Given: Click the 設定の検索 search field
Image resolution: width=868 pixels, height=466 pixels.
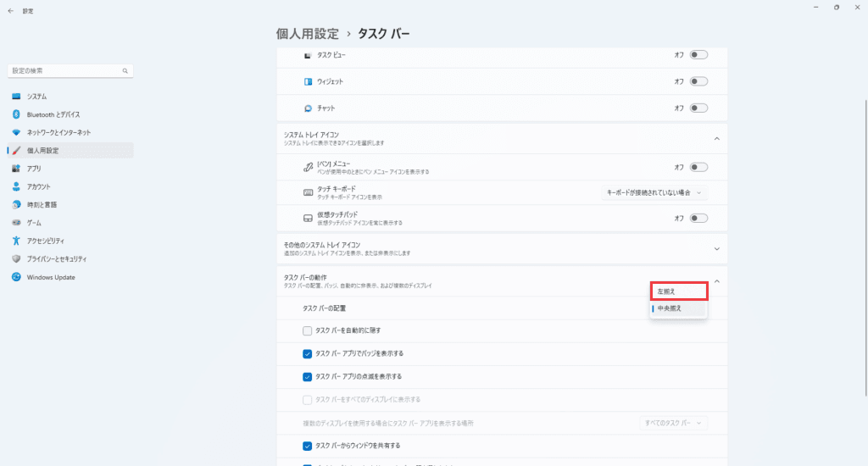Looking at the screenshot, I should tap(68, 70).
